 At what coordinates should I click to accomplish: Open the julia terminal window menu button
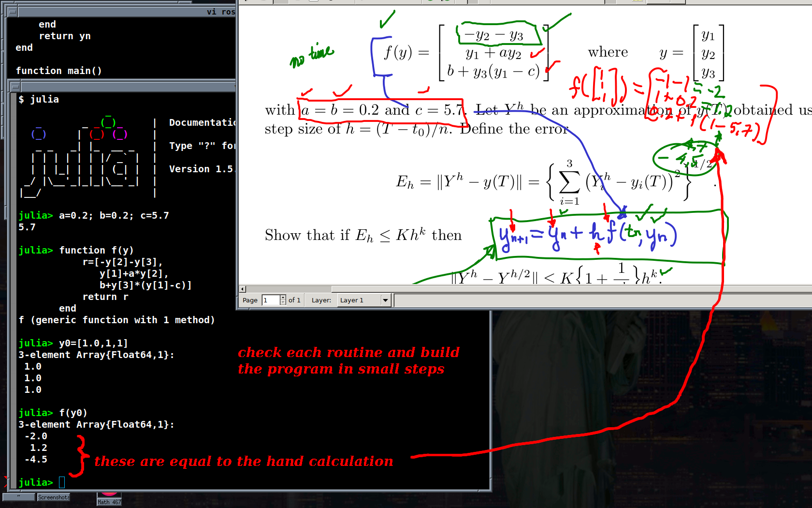(15, 87)
